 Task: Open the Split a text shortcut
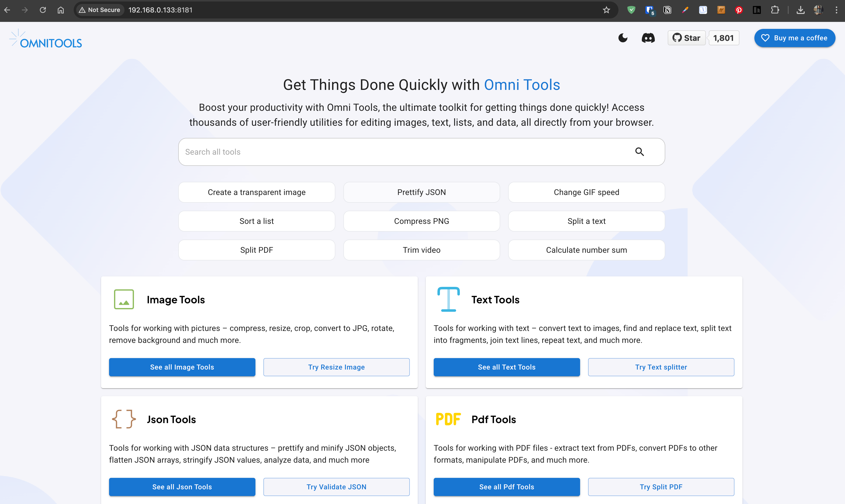tap(586, 221)
